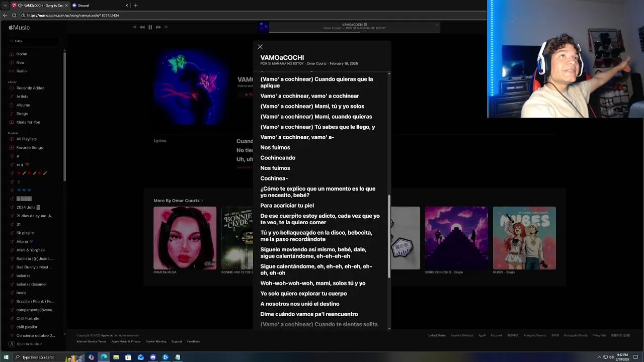Image resolution: width=644 pixels, height=362 pixels.
Task: Open Recently Added in Library
Action: (30, 88)
